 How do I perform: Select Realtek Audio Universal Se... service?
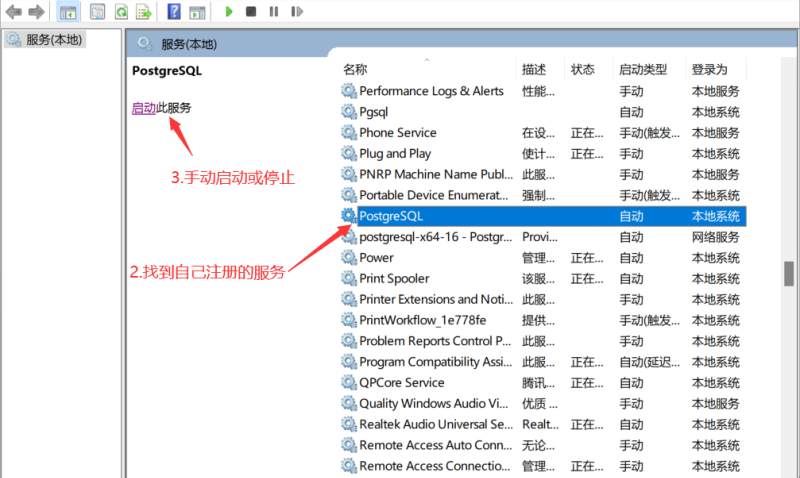tap(543, 424)
